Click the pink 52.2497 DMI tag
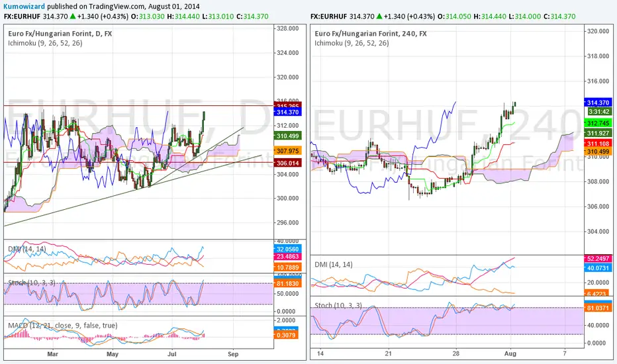 (598, 259)
